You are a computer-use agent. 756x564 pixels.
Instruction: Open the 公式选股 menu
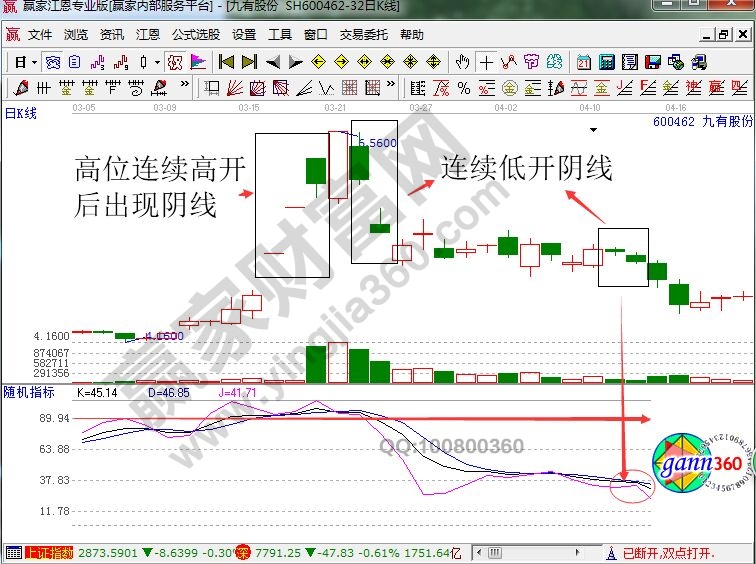[195, 34]
